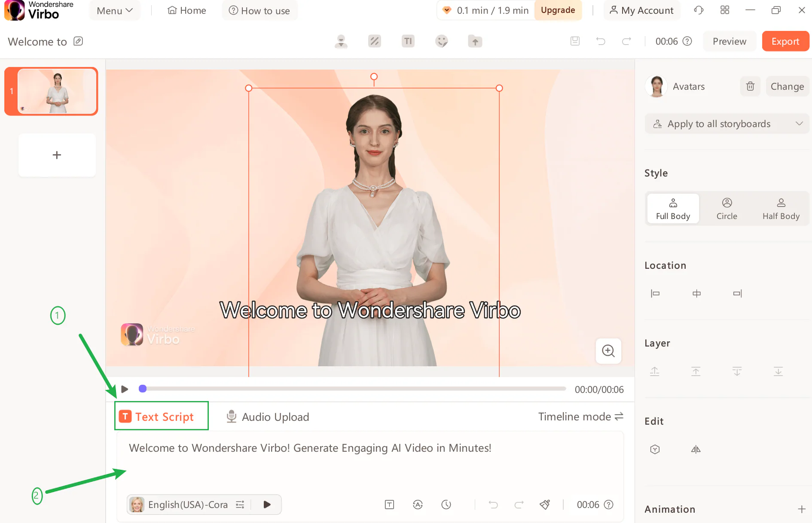Align avatar to the right
This screenshot has height=523, width=812.
click(x=738, y=293)
